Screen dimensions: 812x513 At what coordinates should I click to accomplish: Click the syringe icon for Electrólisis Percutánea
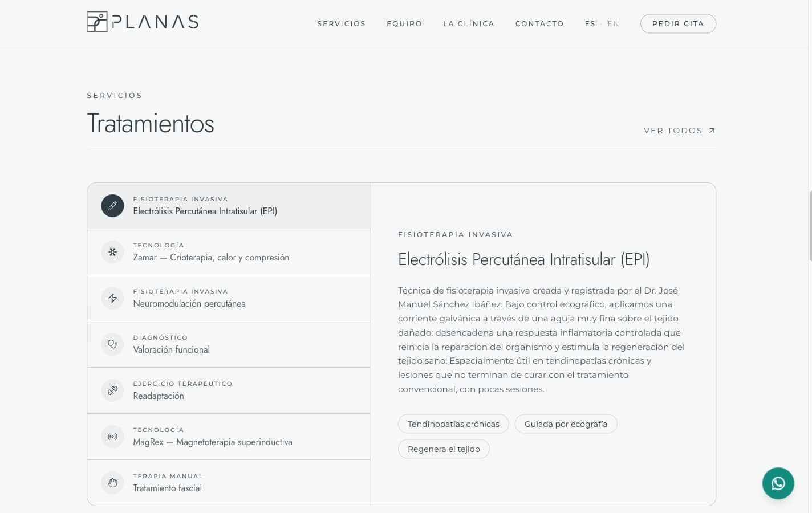pyautogui.click(x=112, y=206)
